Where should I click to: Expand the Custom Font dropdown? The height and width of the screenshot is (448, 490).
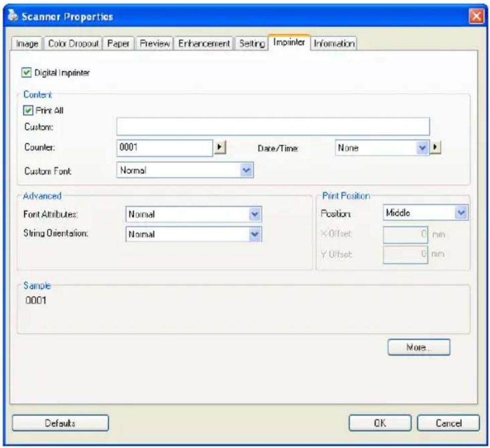point(185,170)
